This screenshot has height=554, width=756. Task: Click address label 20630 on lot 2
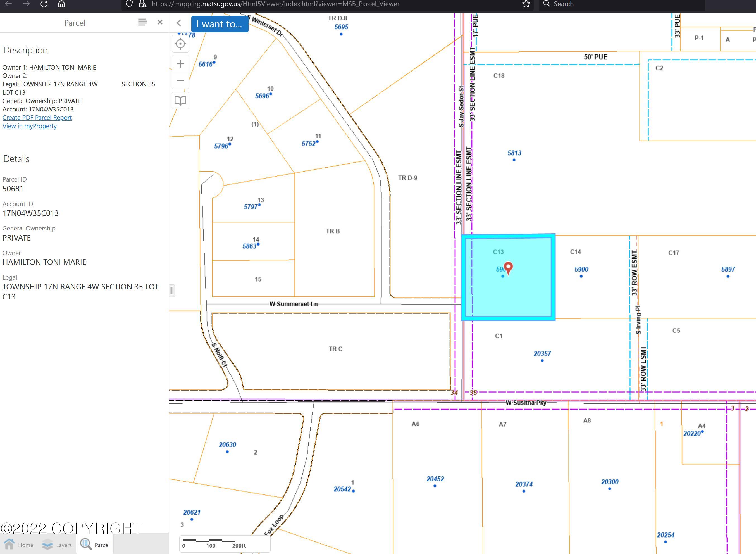click(x=228, y=445)
